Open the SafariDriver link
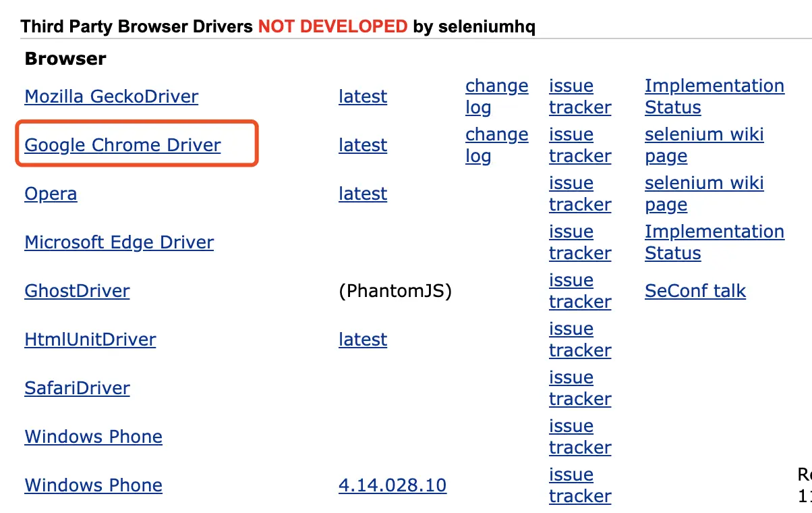Image resolution: width=812 pixels, height=513 pixels. tap(78, 388)
